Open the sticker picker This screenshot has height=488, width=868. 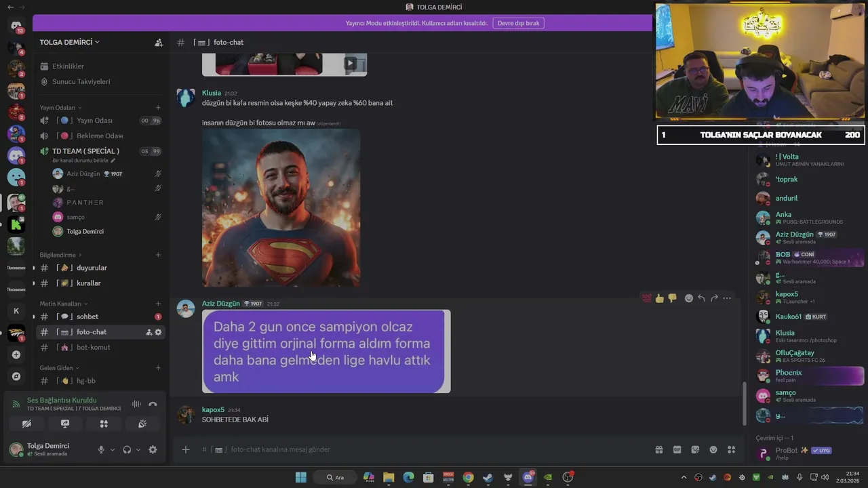(x=695, y=449)
